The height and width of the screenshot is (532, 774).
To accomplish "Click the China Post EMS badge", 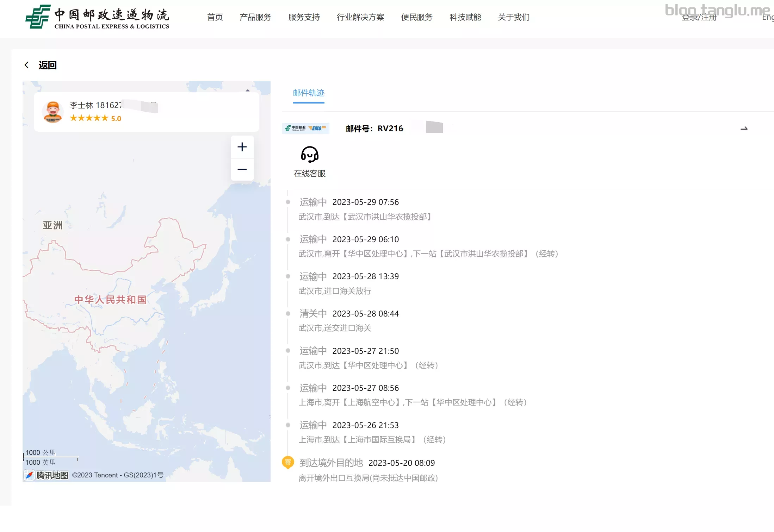I will 305,128.
